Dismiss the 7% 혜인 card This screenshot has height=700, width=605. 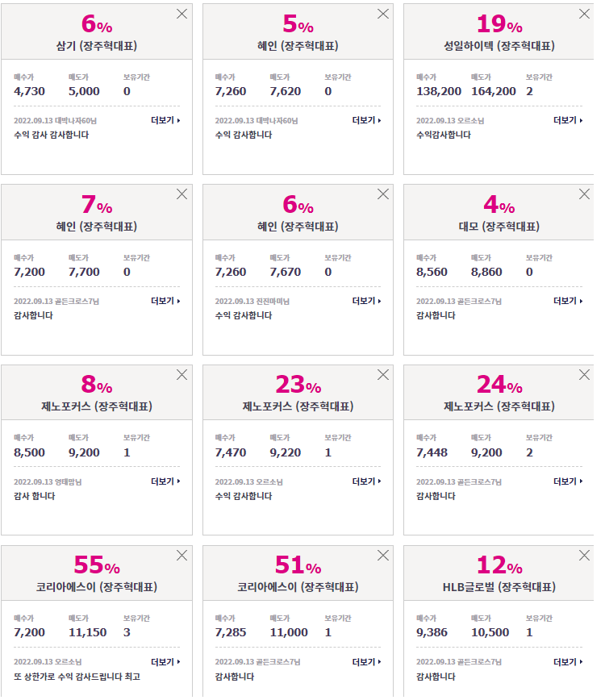point(181,194)
